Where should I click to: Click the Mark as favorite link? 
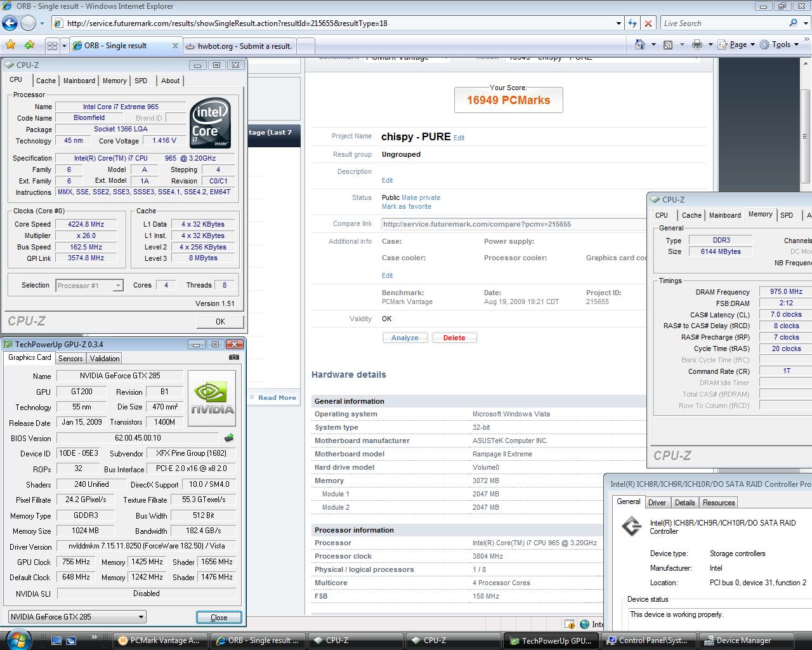coord(407,206)
